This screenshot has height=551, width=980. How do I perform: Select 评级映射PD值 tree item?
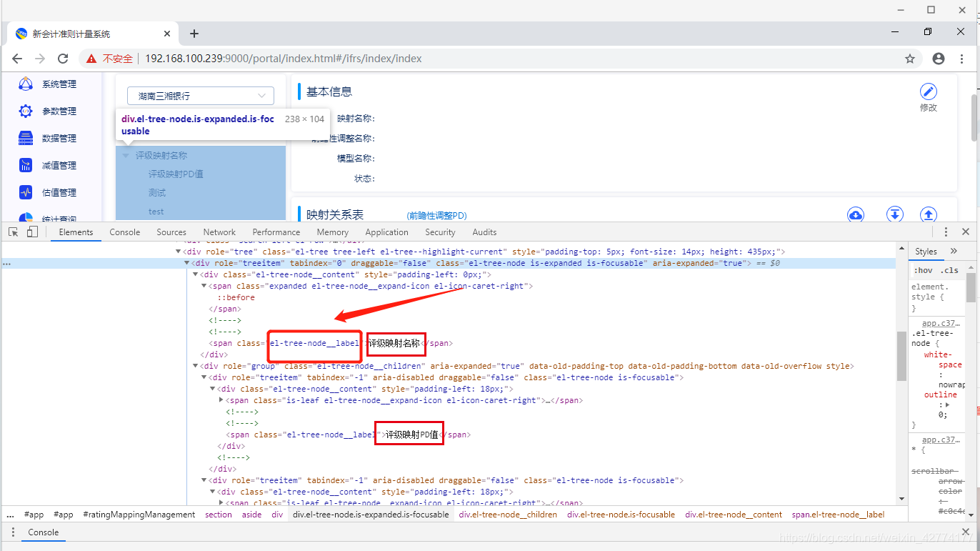point(176,174)
